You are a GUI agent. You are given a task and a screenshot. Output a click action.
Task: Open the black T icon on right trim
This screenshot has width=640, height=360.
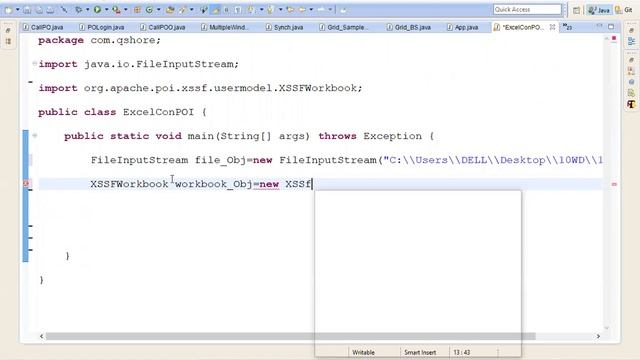tap(631, 104)
